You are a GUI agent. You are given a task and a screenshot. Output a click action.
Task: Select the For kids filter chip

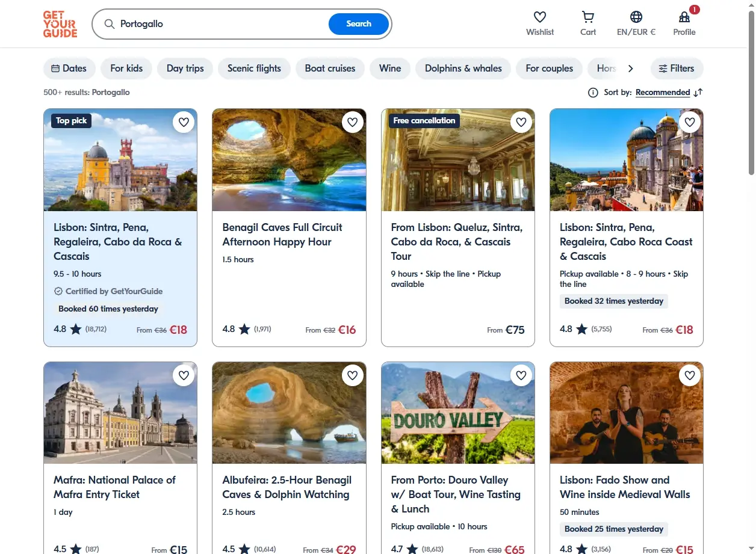126,69
